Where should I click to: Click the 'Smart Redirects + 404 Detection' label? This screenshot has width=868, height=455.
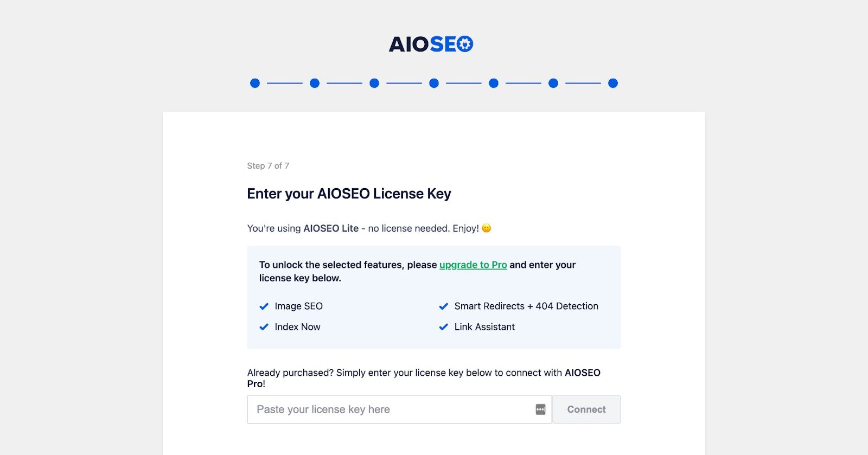click(x=526, y=306)
